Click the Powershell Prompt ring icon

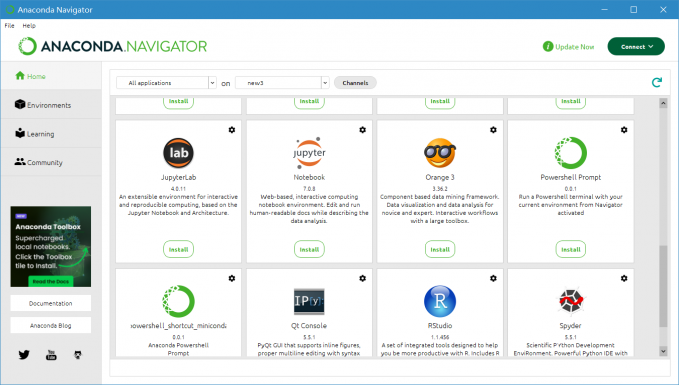click(570, 153)
